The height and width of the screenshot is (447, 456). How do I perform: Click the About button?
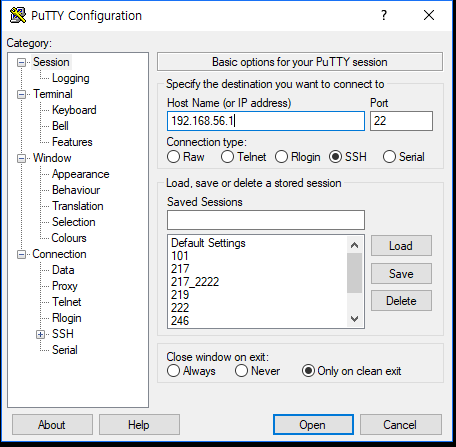[x=52, y=425]
